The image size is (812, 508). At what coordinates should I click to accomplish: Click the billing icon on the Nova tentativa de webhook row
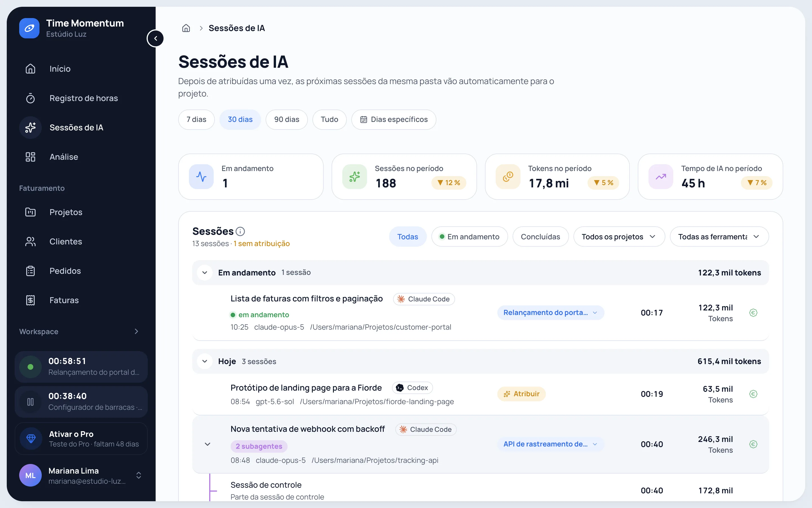click(753, 444)
